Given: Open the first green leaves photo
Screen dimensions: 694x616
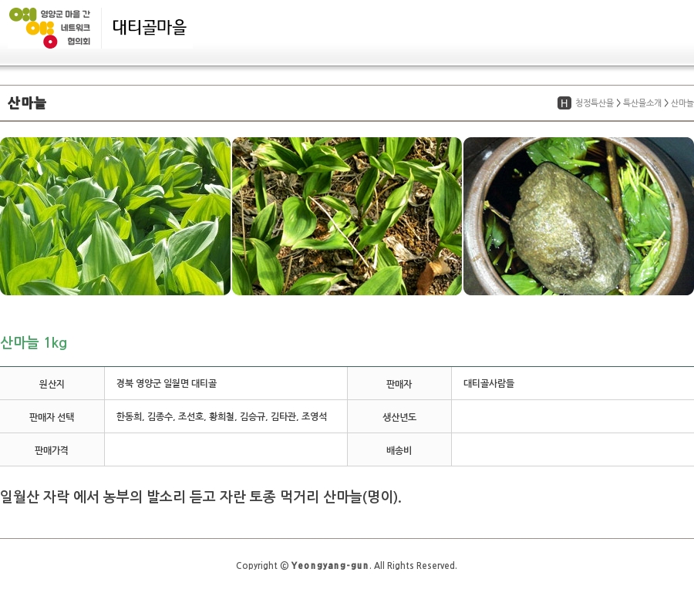Looking at the screenshot, I should 115,216.
